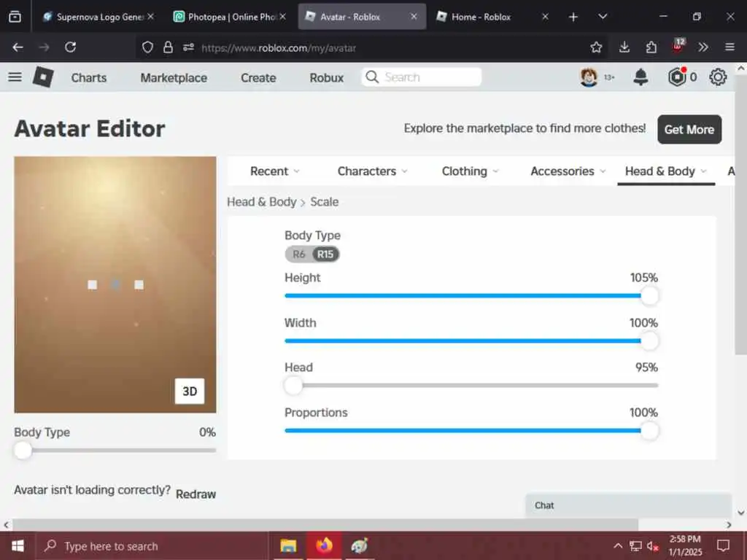Show hidden system tray icons chevron
747x560 pixels.
(x=618, y=545)
